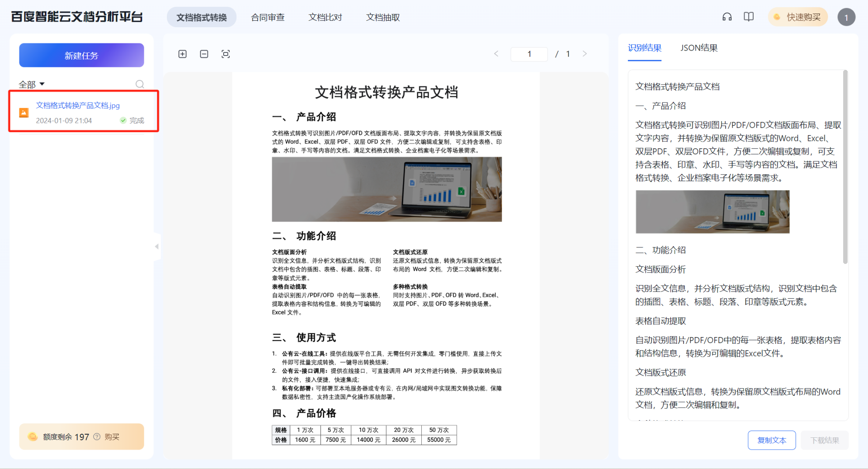
Task: Open task 文档格式转换产品文档.jpg
Action: click(78, 105)
